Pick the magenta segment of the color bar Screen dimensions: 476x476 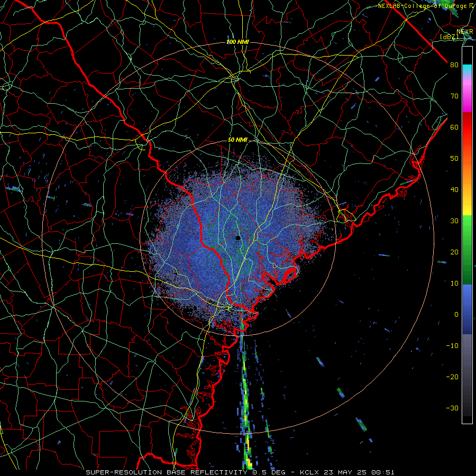[467, 103]
